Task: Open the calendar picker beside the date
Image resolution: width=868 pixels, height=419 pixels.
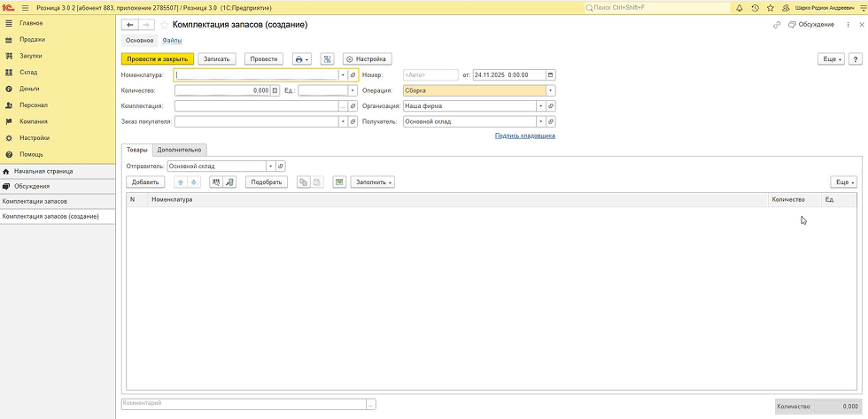Action: click(x=551, y=75)
